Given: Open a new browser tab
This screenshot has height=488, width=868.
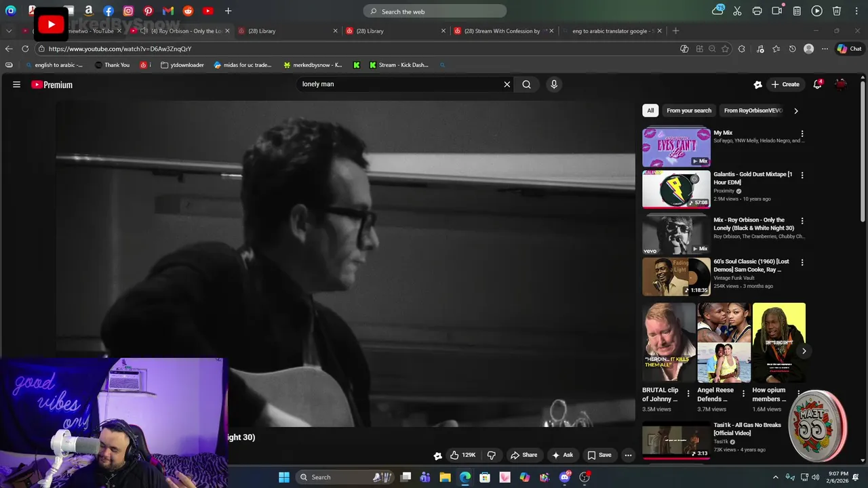Looking at the screenshot, I should pyautogui.click(x=675, y=31).
